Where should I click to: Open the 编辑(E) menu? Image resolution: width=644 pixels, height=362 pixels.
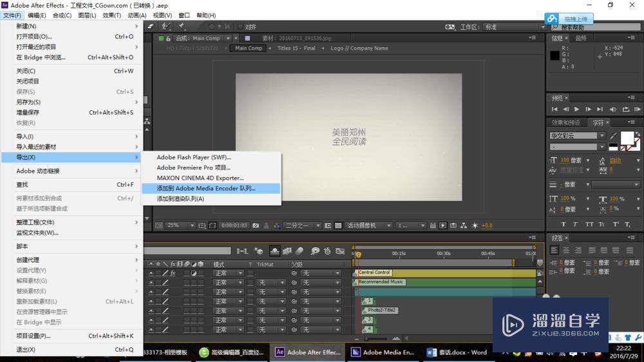click(x=37, y=15)
